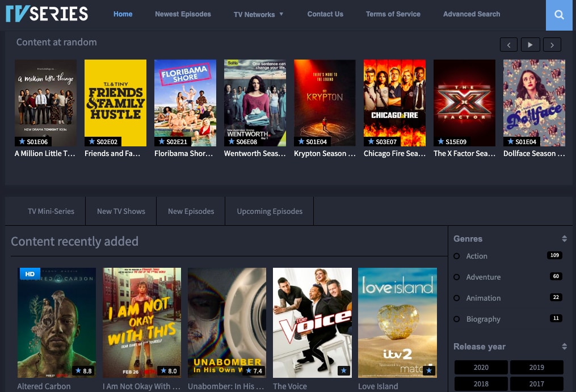
Task: Open Wentworth Season title link
Action: (x=255, y=154)
